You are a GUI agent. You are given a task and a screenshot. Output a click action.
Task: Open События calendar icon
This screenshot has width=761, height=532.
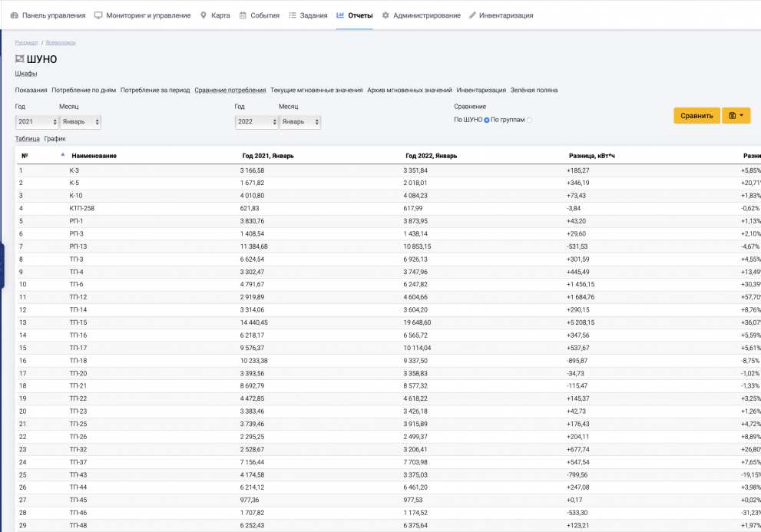click(x=243, y=15)
